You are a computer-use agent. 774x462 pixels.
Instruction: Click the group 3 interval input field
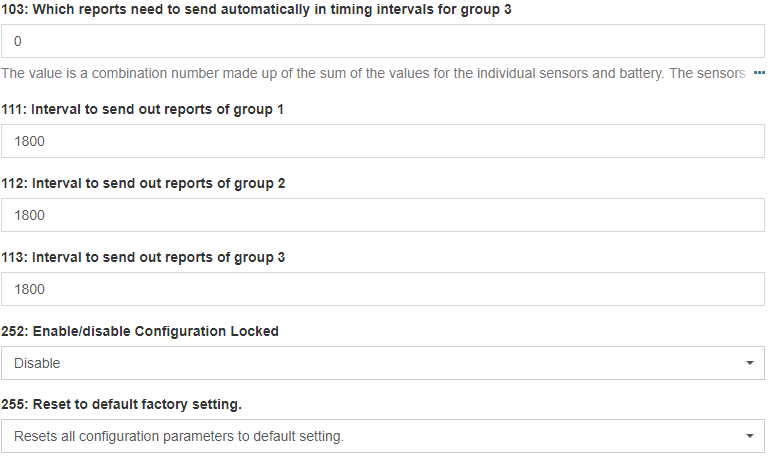tap(383, 289)
